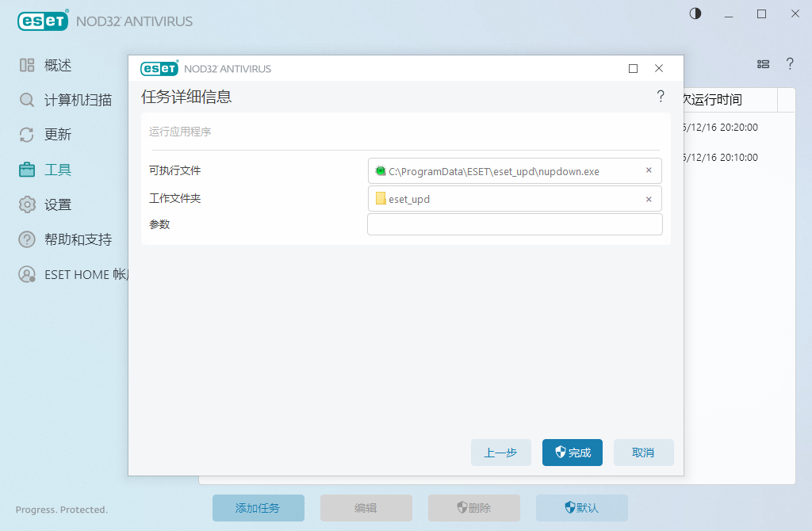Go back with the 上一步 button
Screen dimensions: 812x531
click(500, 453)
